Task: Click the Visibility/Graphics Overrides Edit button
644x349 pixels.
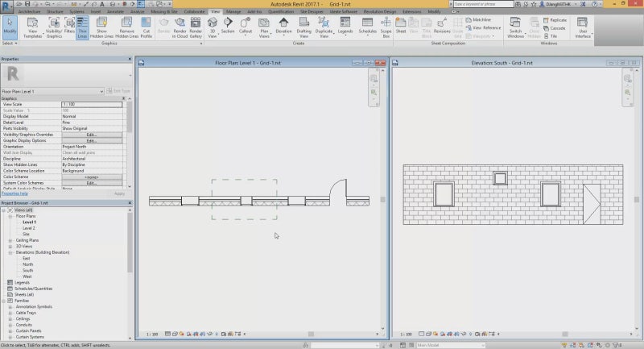Action: (92, 135)
